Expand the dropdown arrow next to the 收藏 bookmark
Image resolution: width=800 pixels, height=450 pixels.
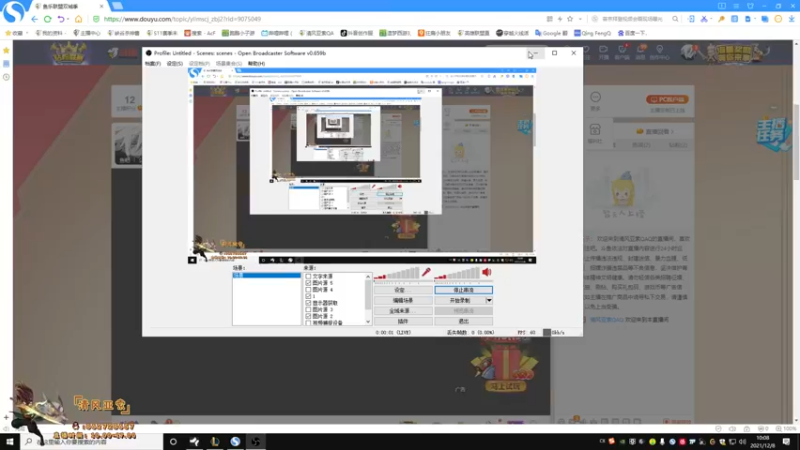tap(27, 33)
